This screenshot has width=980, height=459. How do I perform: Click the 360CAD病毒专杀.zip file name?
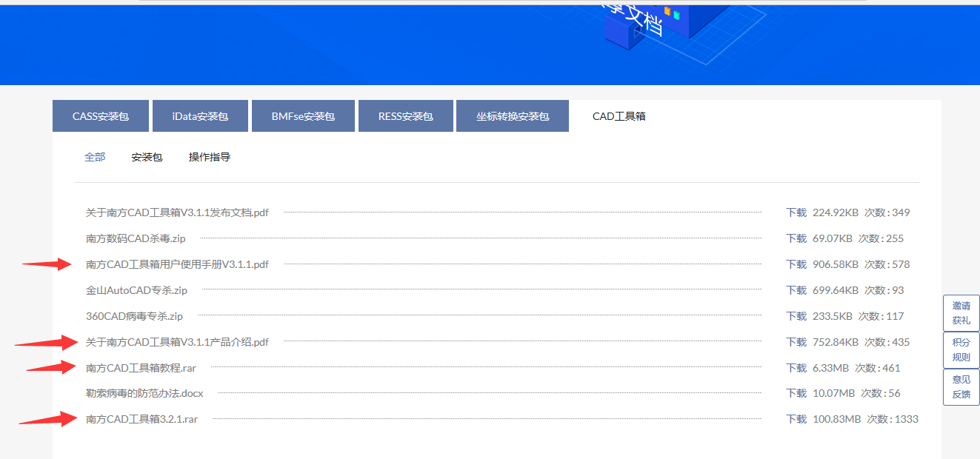point(134,316)
